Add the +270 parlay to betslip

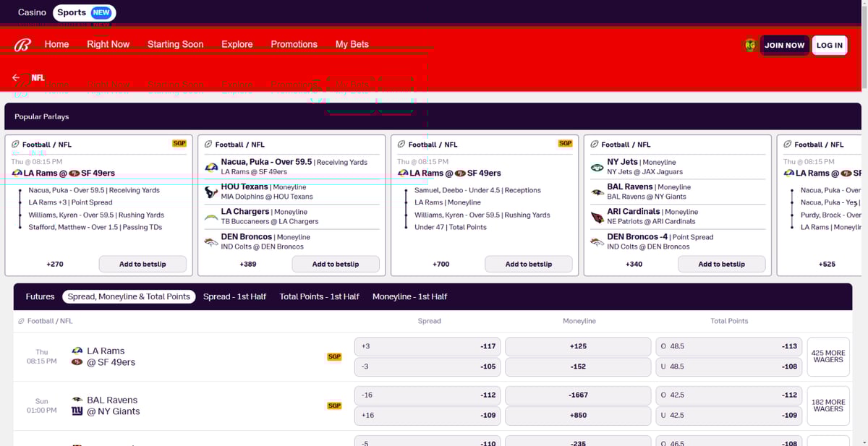pyautogui.click(x=142, y=264)
